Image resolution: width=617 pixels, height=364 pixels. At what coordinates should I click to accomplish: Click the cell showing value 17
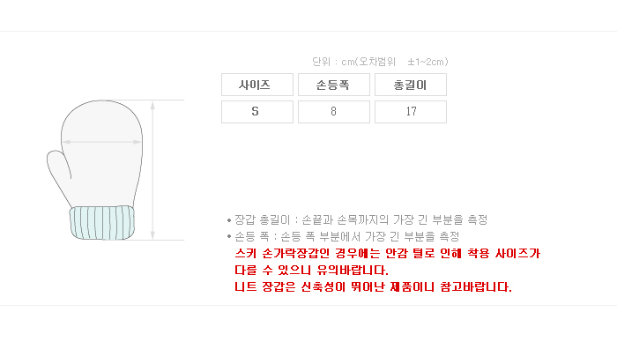click(410, 112)
